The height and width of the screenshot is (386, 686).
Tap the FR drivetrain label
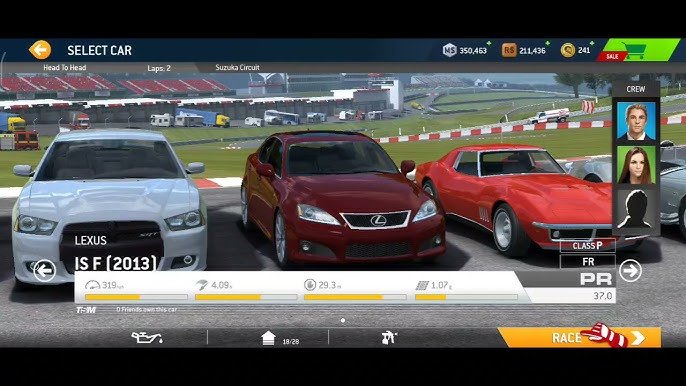pos(588,262)
